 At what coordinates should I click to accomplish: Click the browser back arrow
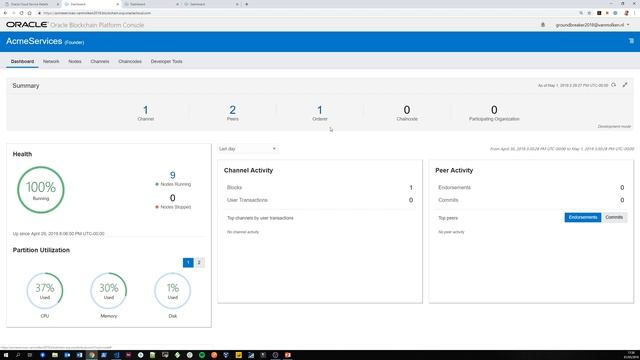[6, 13]
